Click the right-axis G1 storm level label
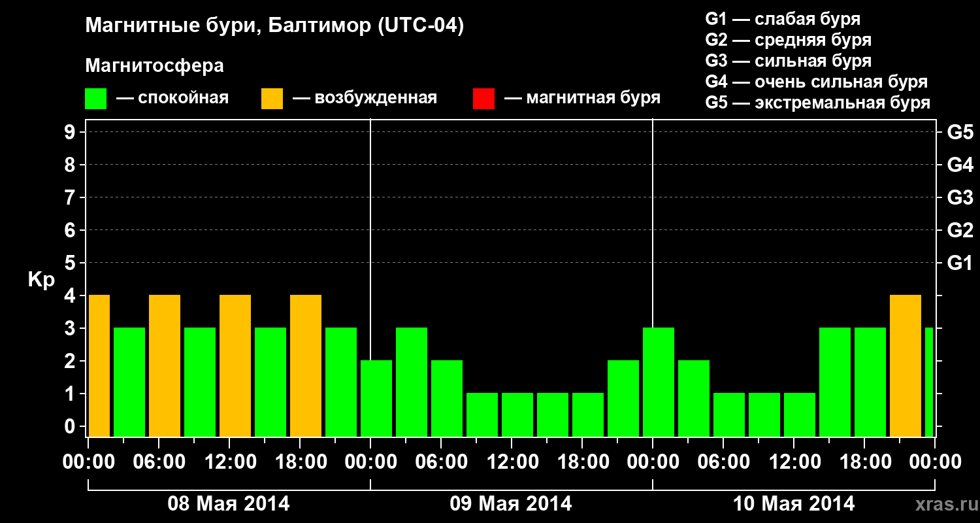 tap(960, 263)
